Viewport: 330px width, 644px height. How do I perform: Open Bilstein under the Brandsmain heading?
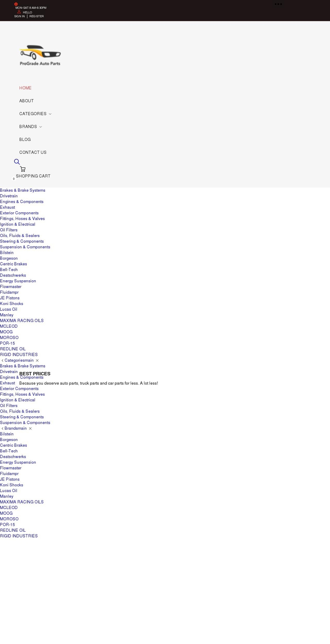(7, 434)
